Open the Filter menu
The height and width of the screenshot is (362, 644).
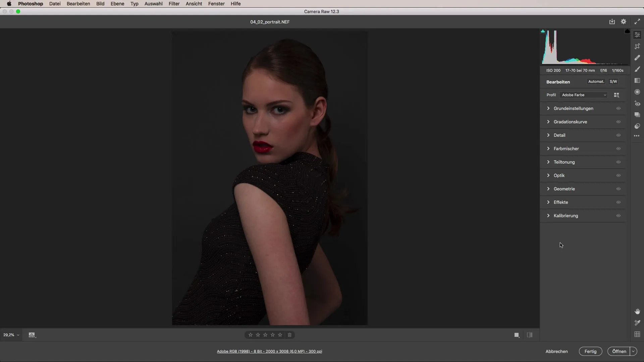174,4
